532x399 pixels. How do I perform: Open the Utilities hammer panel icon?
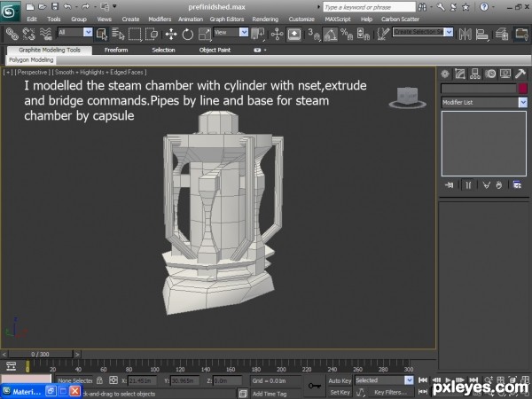tap(520, 74)
